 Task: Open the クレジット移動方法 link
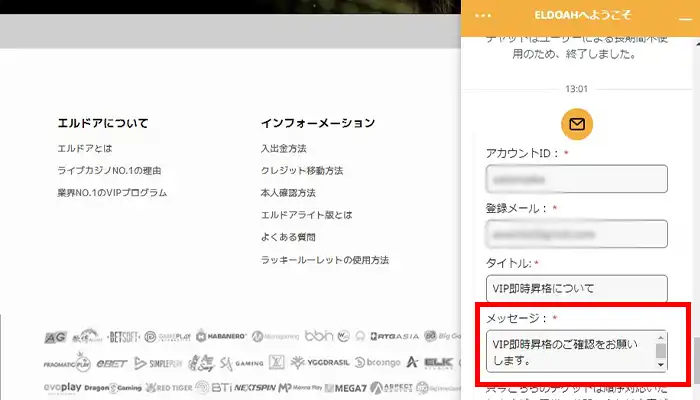coord(302,171)
